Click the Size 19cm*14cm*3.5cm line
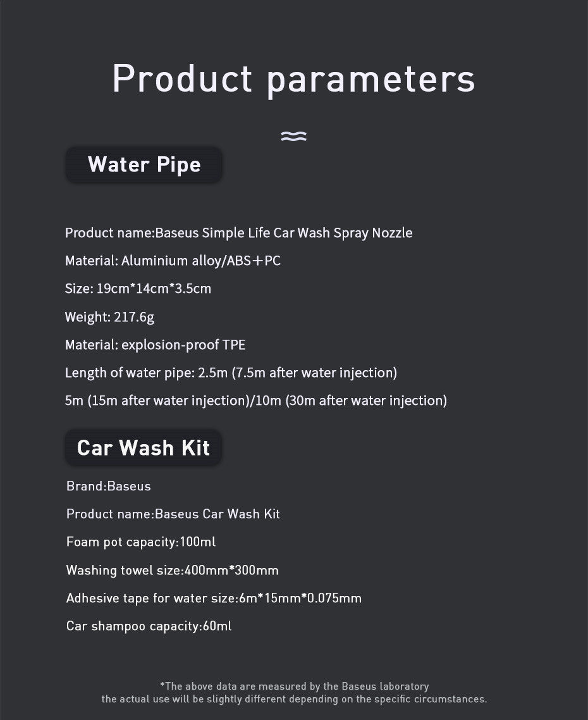The image size is (588, 720). point(138,289)
